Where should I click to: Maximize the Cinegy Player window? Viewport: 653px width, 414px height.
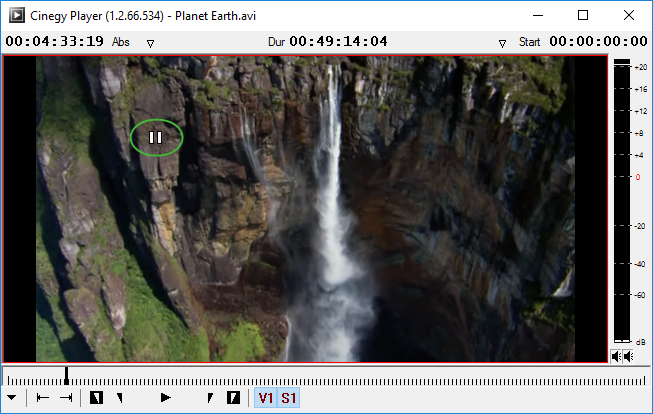tap(583, 15)
